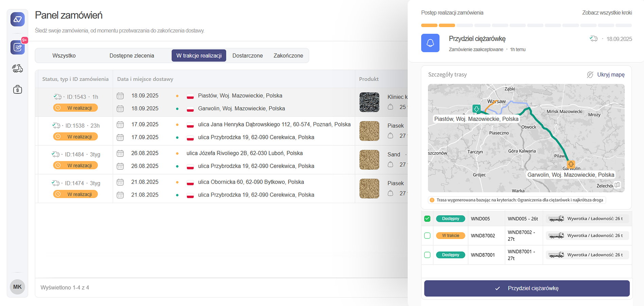Viewport: 644px width, 306px height.
Task: Click the MK user avatar
Action: point(17,287)
